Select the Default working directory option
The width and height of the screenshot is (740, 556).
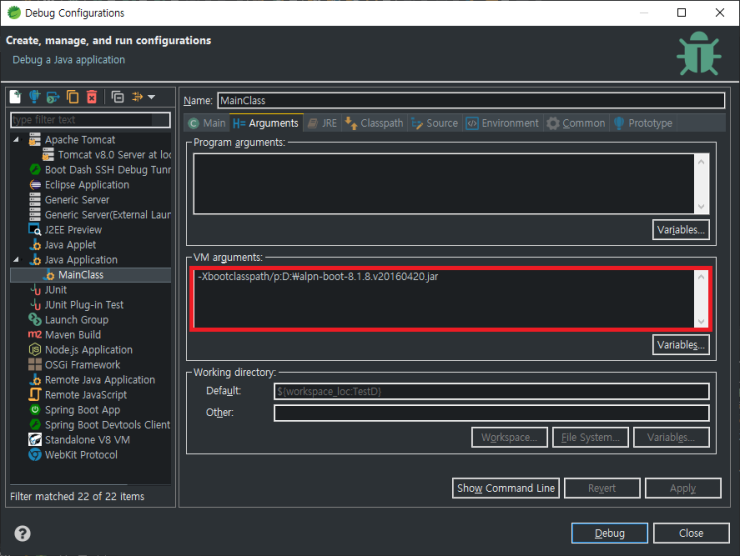pyautogui.click(x=224, y=391)
